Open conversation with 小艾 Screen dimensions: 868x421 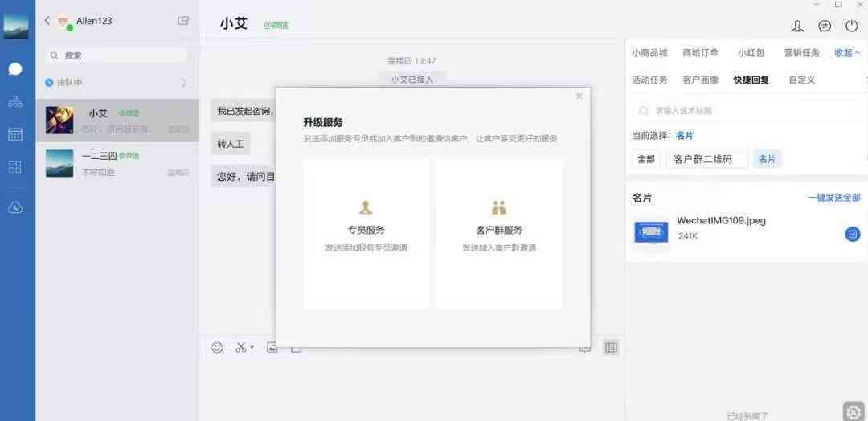tap(117, 121)
